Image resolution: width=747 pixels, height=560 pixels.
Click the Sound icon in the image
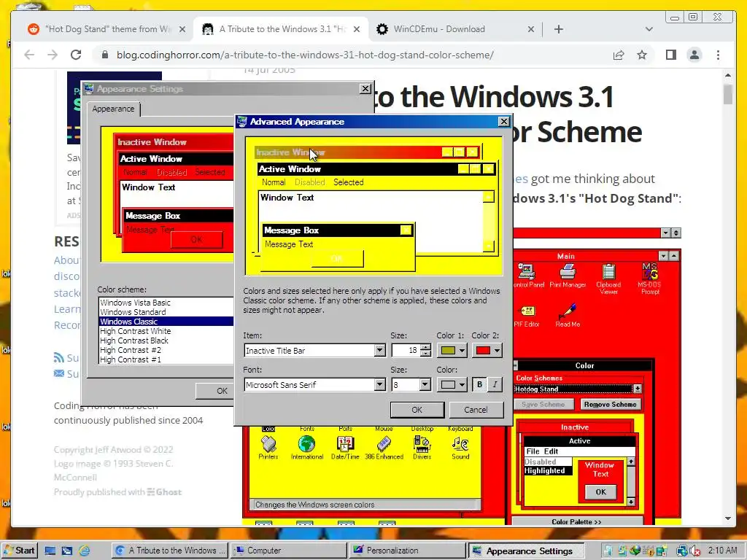click(460, 448)
